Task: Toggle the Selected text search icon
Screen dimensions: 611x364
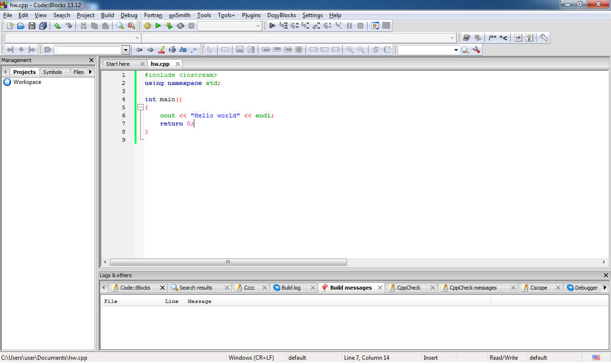Action: [172, 50]
